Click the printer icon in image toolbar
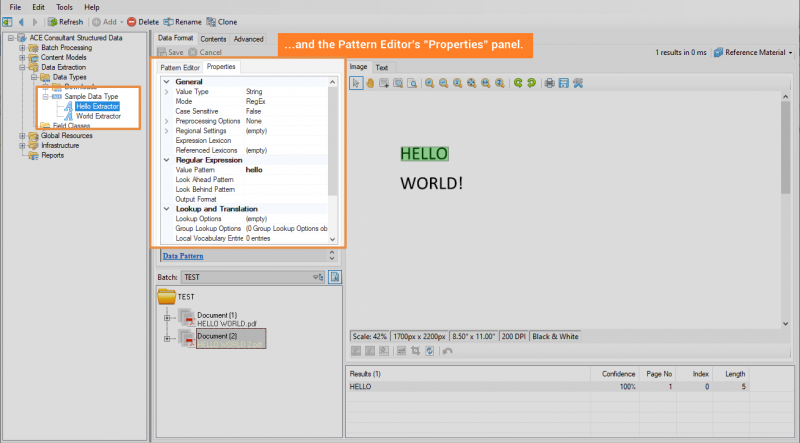The height and width of the screenshot is (443, 800). pyautogui.click(x=549, y=84)
